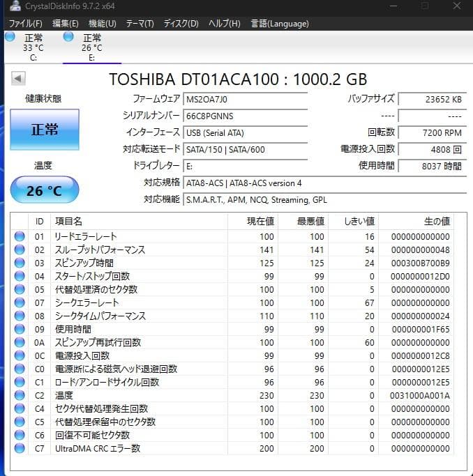Click the status orb for C0 row
This screenshot has height=476, width=473.
pyautogui.click(x=20, y=369)
